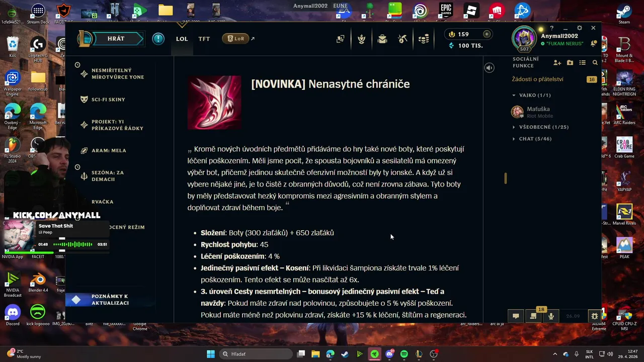Click the taskbar Hľadať search box
The image size is (644, 362).
point(256,354)
